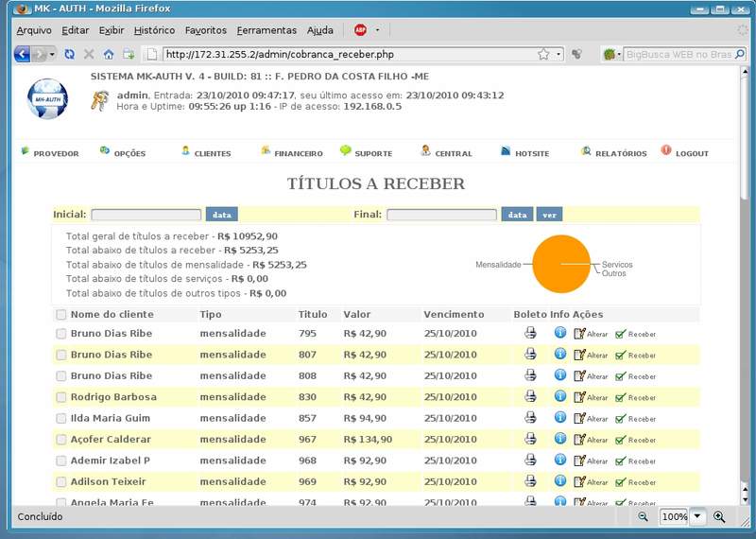Go back with the browser back arrow

22,54
